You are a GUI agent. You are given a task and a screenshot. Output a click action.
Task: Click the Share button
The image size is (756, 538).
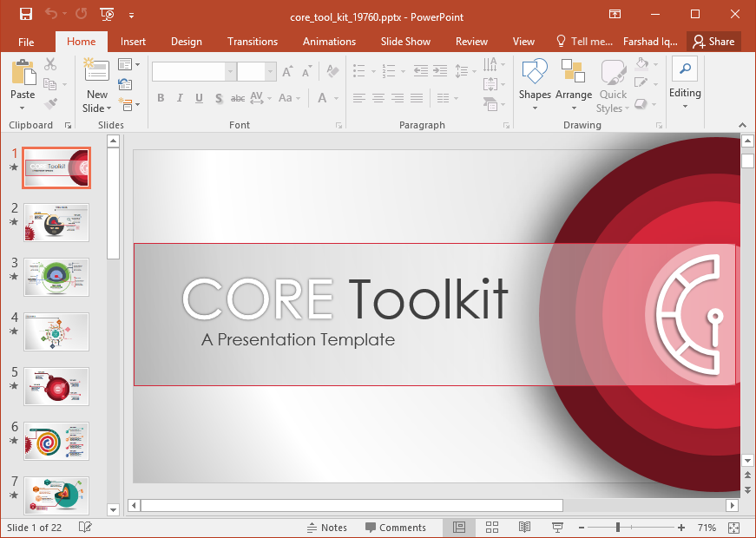[713, 42]
